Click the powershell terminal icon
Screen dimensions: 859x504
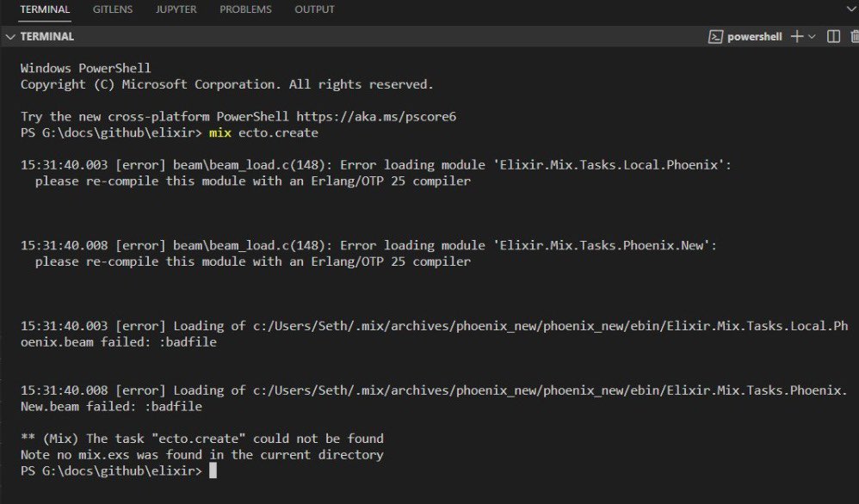(x=715, y=37)
